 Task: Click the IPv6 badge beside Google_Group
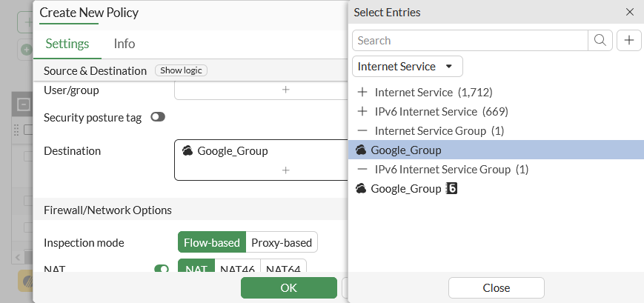(x=451, y=189)
